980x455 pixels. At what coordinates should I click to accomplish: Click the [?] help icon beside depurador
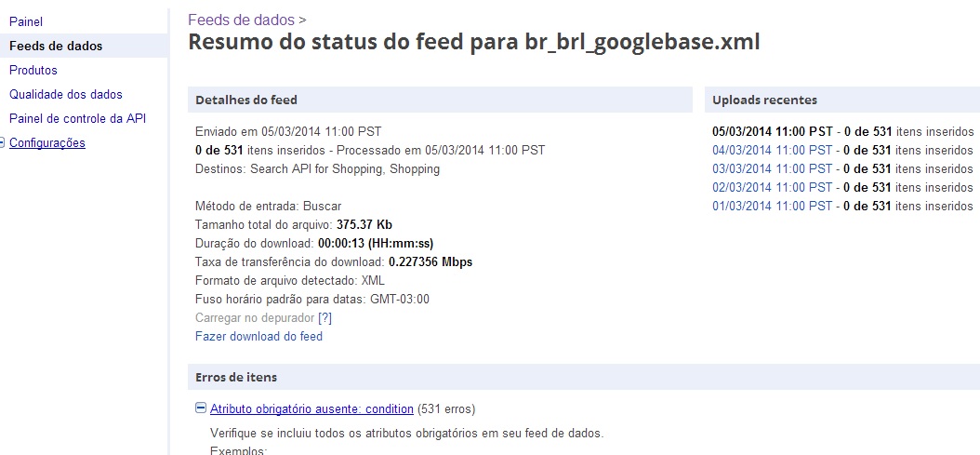point(324,317)
